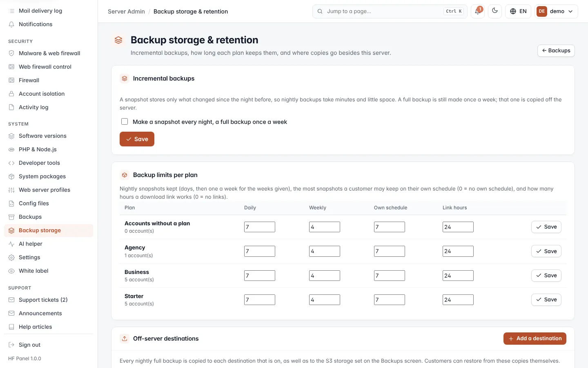Screen dimensions: 588x368
Task: Click the PHP & Node.js icon
Action: coord(11,149)
